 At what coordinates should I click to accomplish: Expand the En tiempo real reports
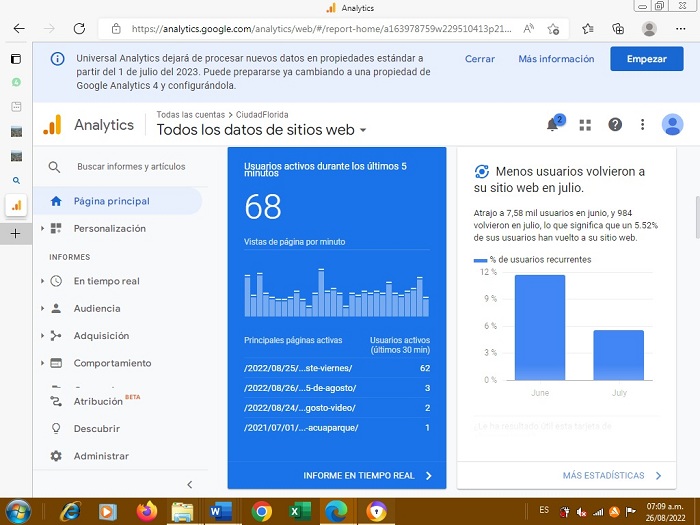tap(42, 281)
